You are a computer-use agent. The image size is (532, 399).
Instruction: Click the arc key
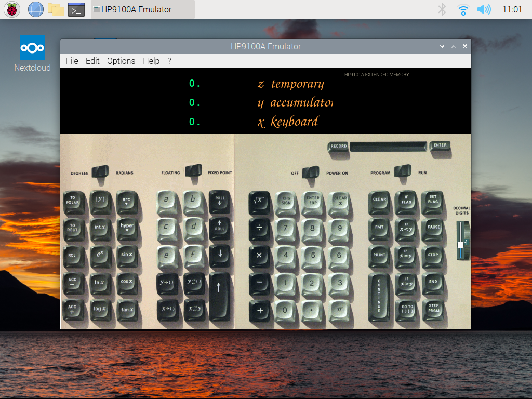pos(127,201)
